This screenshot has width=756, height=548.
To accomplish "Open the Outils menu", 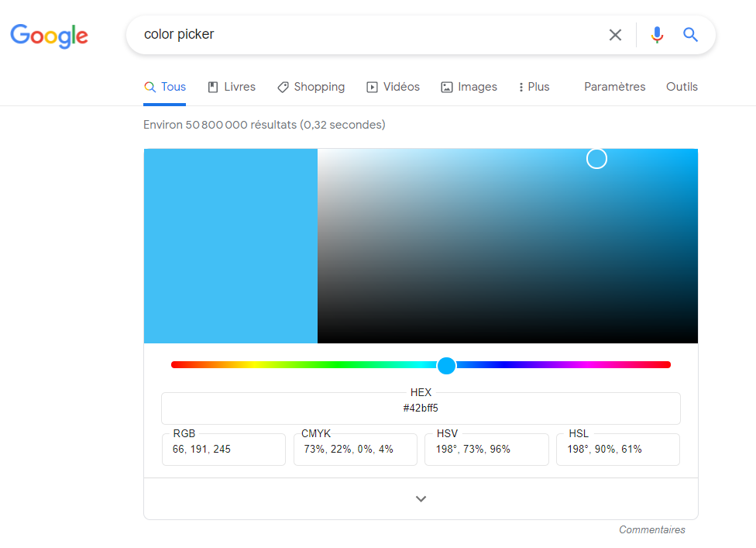I will coord(682,86).
